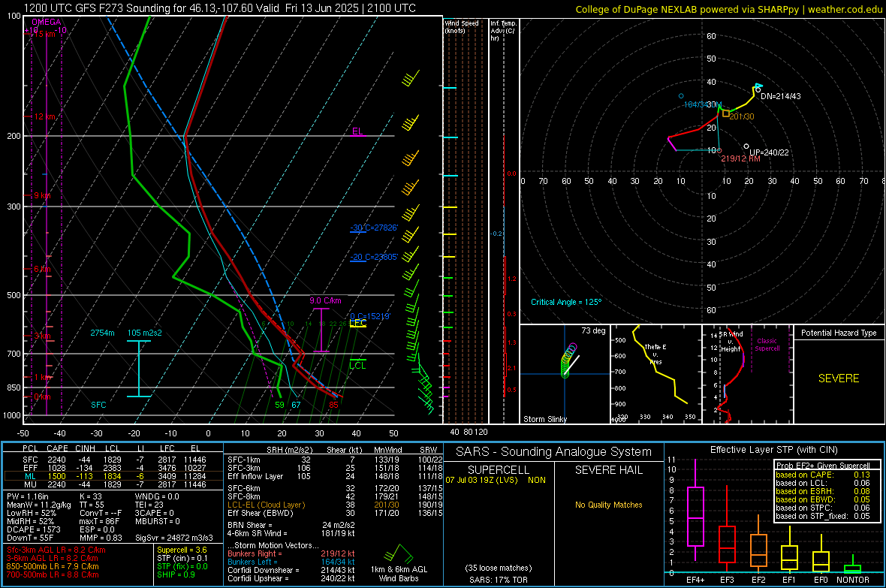Click the Potential Hazard Type header
886x588 pixels.
tap(839, 333)
